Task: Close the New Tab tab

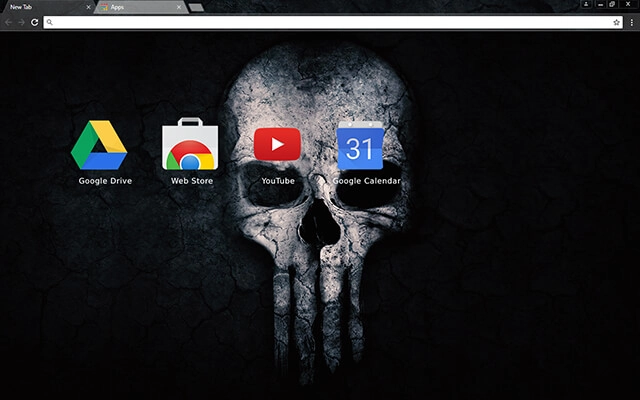Action: tap(89, 7)
